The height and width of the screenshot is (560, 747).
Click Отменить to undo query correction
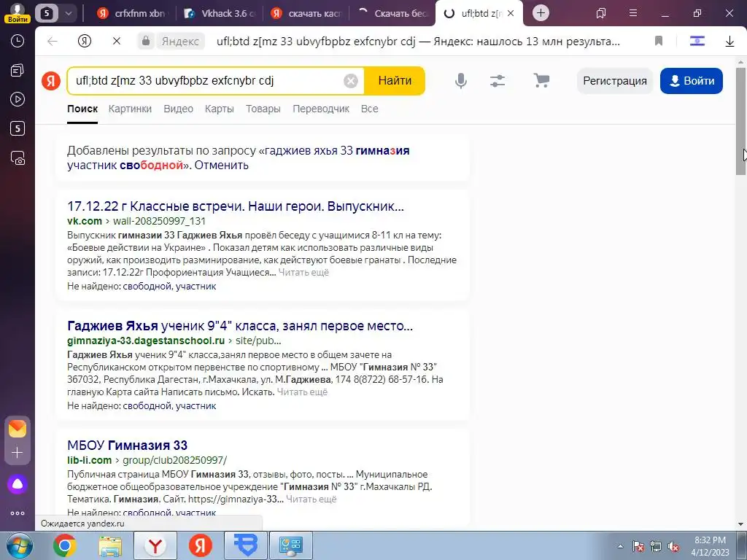tap(222, 166)
